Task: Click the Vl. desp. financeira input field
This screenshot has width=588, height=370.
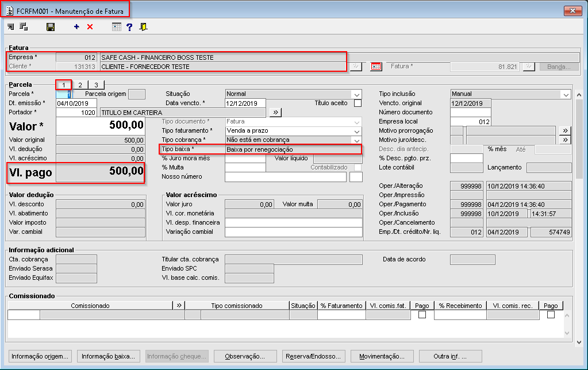Action: pyautogui.click(x=294, y=223)
